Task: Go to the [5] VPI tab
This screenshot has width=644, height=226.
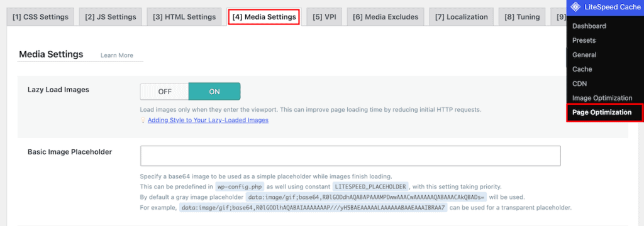Action: click(x=324, y=17)
